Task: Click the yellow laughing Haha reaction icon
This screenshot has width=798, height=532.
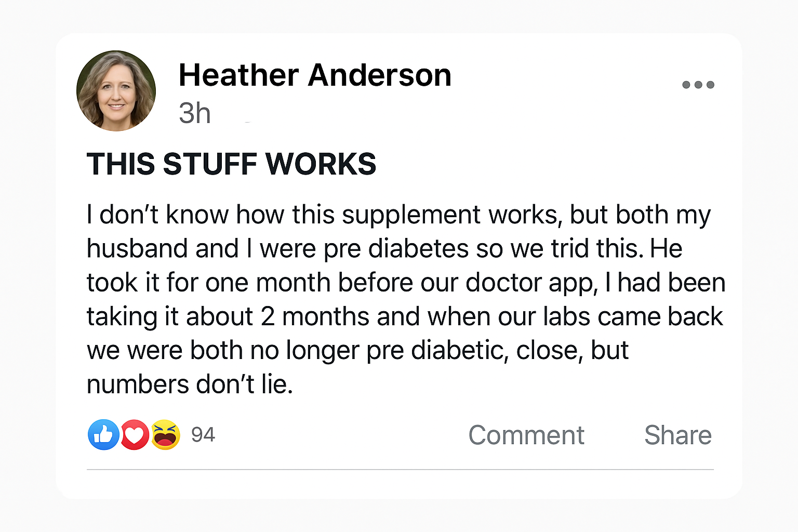Action: coord(165,434)
